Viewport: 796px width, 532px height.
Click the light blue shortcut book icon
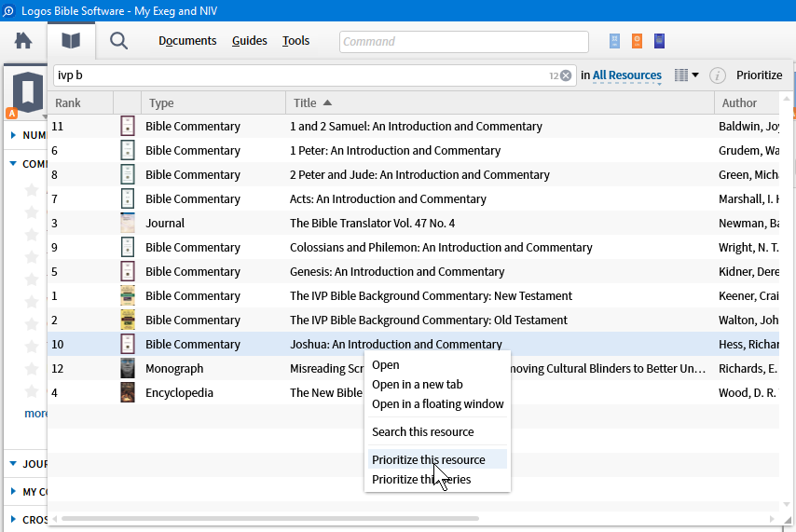point(614,41)
